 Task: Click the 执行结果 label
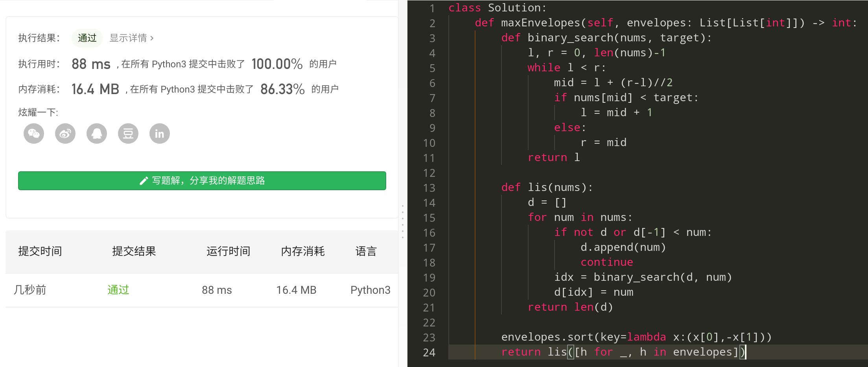point(39,38)
